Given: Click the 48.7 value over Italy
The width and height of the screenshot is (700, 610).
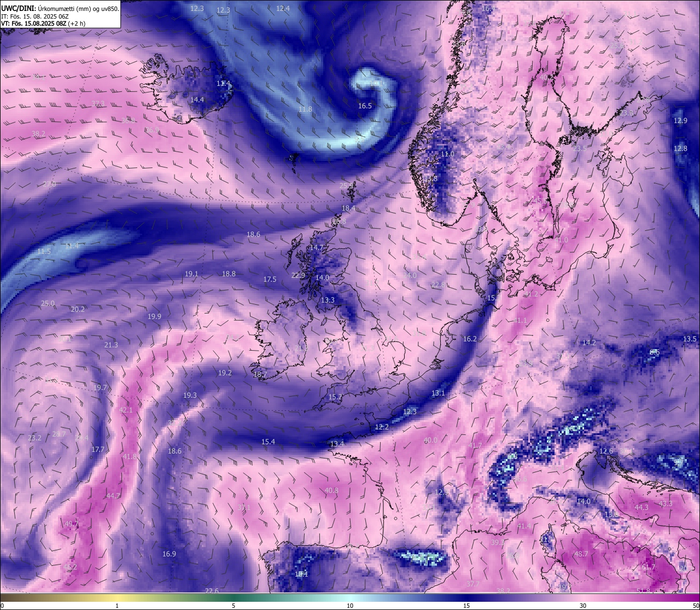Looking at the screenshot, I should (x=581, y=554).
